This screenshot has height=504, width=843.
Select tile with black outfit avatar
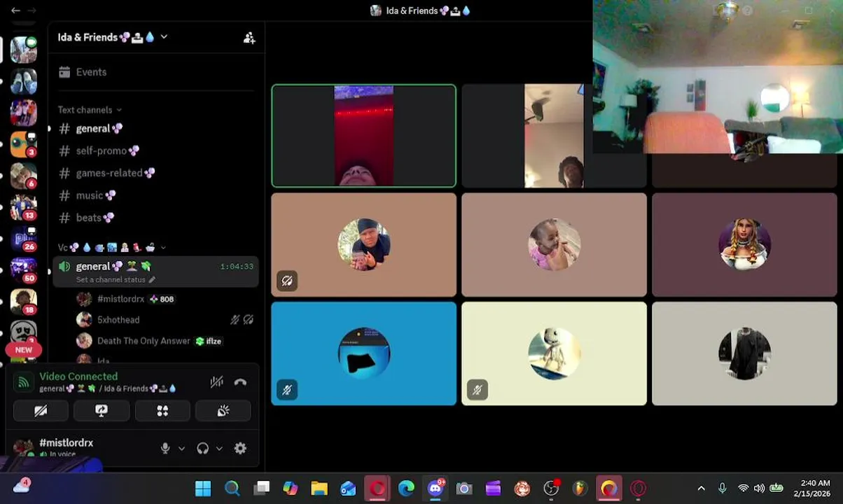(x=744, y=353)
